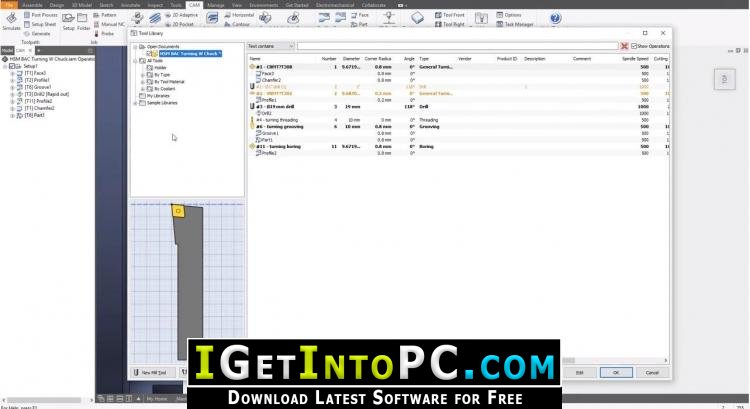Expand the Sample Libraries node
The height and width of the screenshot is (409, 750).
point(135,103)
